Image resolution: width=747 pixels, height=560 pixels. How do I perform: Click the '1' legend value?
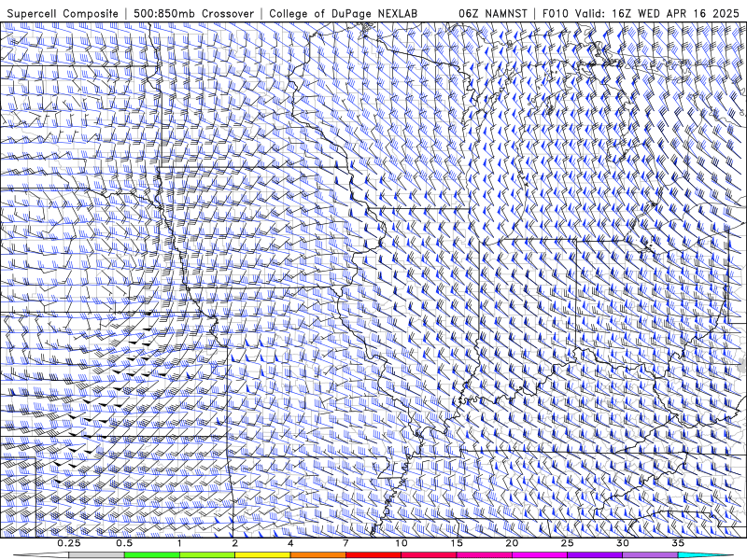tap(179, 543)
